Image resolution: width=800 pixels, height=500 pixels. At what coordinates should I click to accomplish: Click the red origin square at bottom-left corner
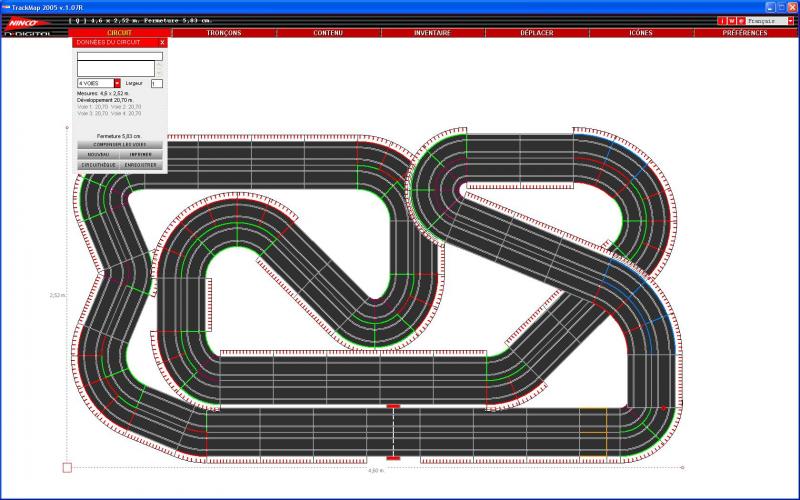(x=67, y=467)
